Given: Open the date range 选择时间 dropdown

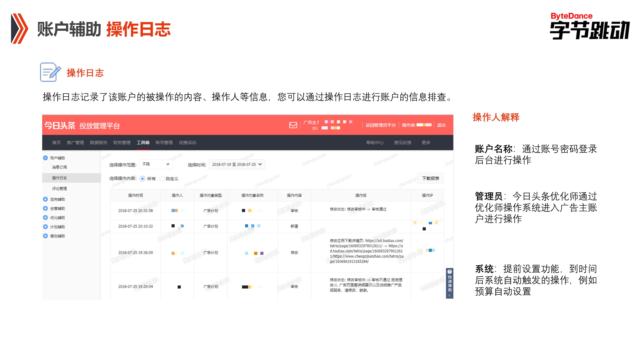Looking at the screenshot, I should pos(237,164).
